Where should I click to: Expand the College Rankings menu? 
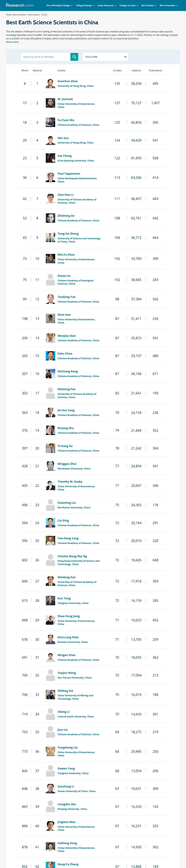(x=85, y=5)
